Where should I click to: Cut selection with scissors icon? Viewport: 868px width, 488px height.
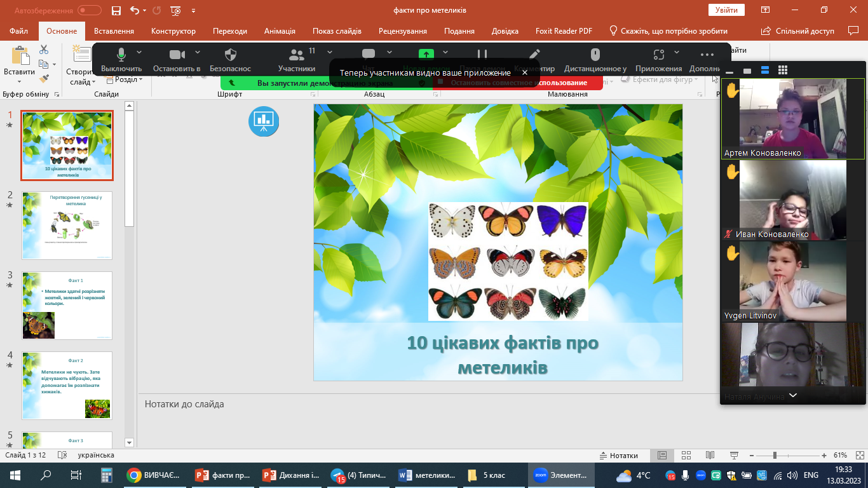[44, 50]
